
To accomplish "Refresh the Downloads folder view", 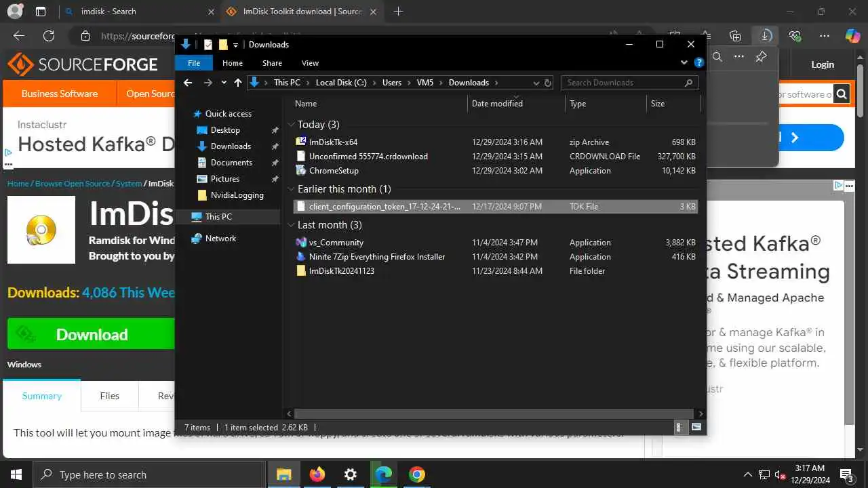I will 547,83.
